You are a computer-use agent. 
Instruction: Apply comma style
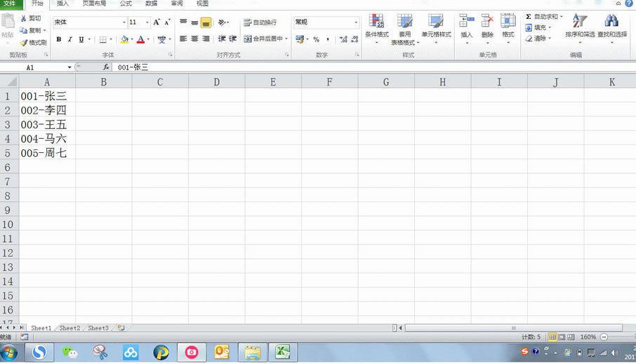(328, 39)
